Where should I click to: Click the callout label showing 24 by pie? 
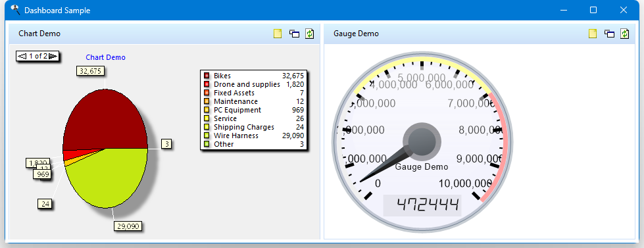click(x=45, y=204)
